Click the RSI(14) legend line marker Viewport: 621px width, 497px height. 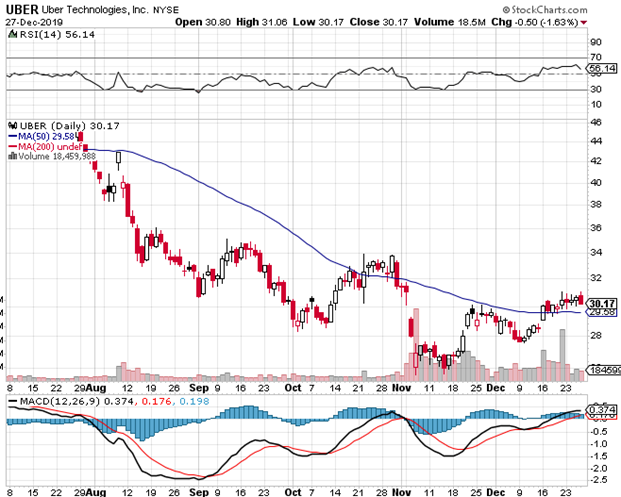12,33
